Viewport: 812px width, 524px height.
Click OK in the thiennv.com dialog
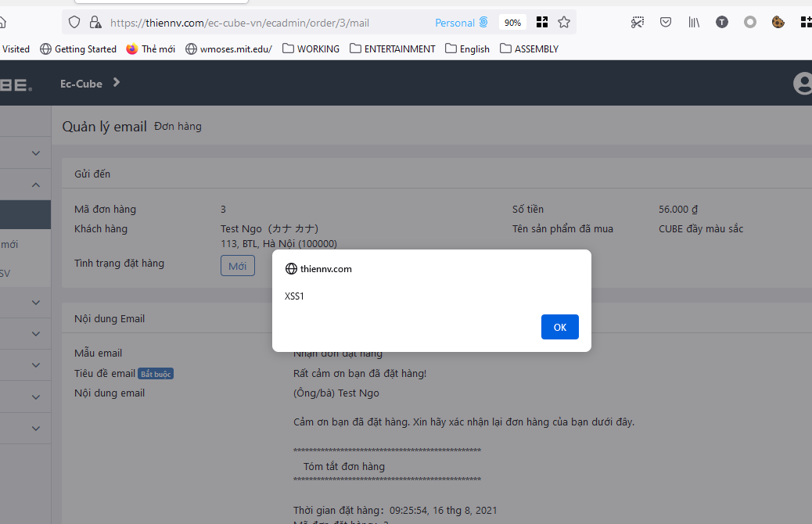[x=560, y=327]
